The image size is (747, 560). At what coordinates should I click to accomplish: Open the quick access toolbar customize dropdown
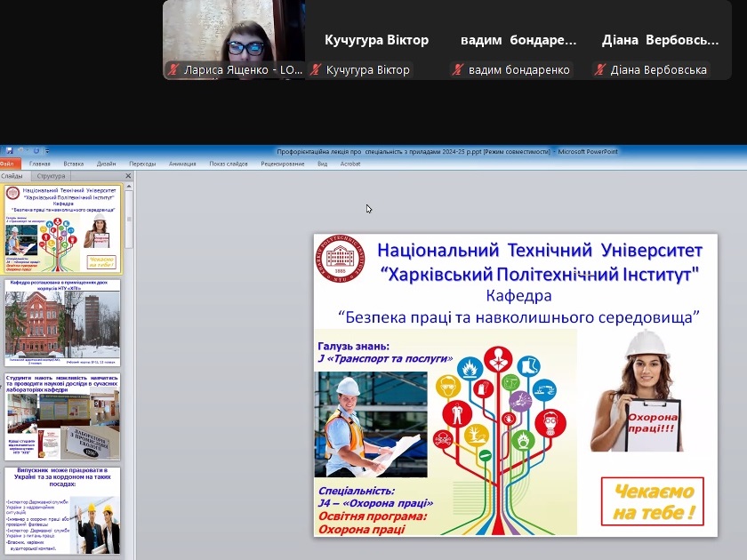46,151
